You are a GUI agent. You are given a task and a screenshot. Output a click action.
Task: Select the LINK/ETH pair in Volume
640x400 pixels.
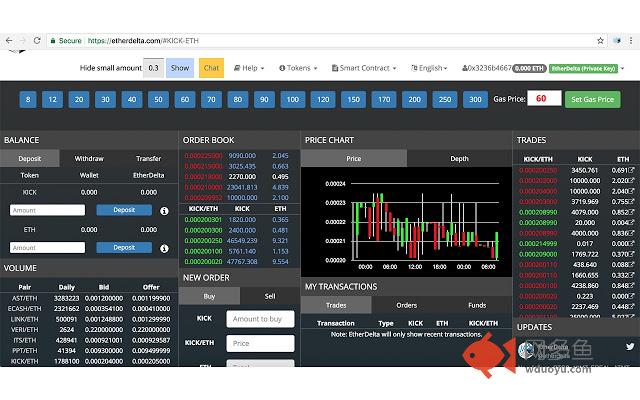point(24,319)
